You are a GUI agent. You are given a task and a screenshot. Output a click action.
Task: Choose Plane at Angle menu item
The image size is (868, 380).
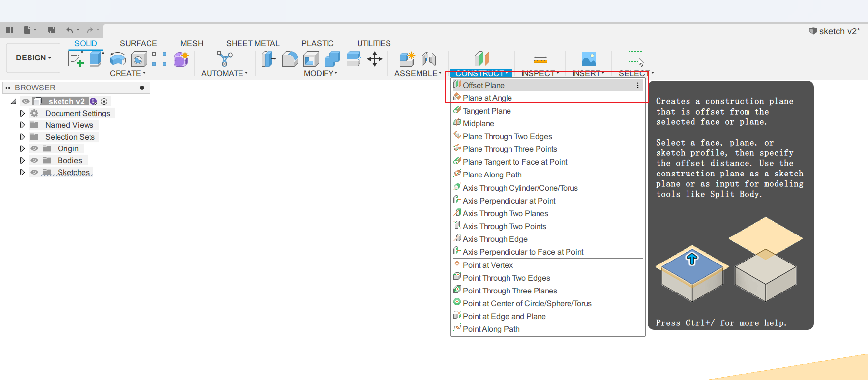point(548,98)
